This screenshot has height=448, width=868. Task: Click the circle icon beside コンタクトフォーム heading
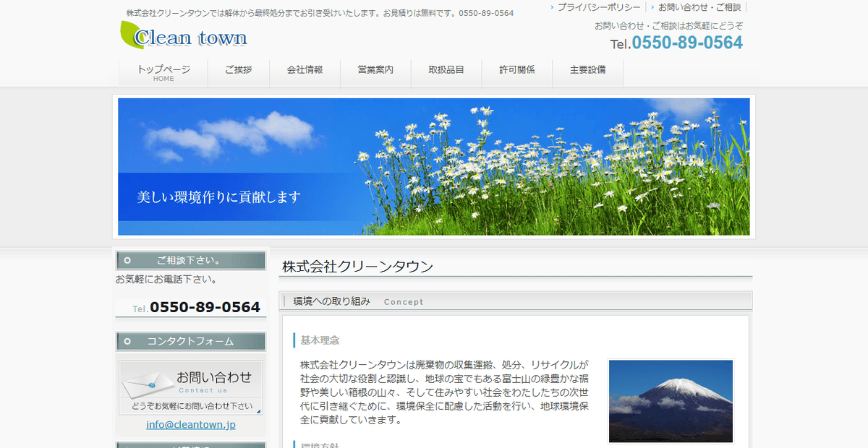coord(128,342)
